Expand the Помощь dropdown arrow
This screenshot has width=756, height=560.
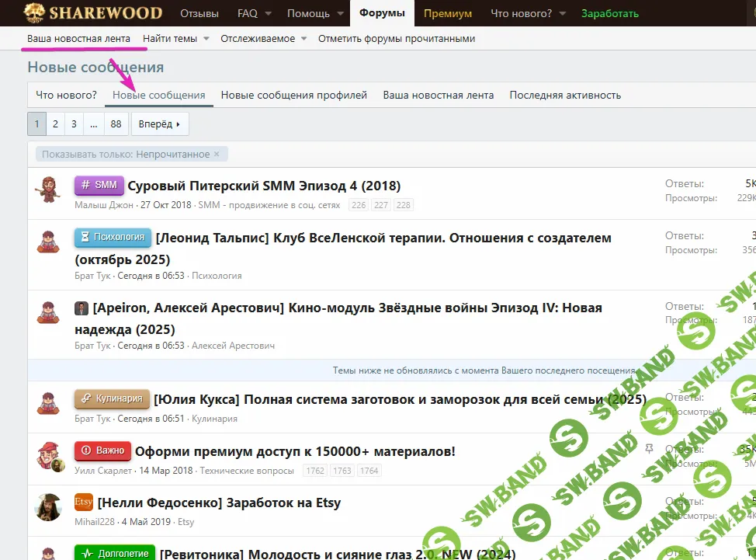pos(338,14)
